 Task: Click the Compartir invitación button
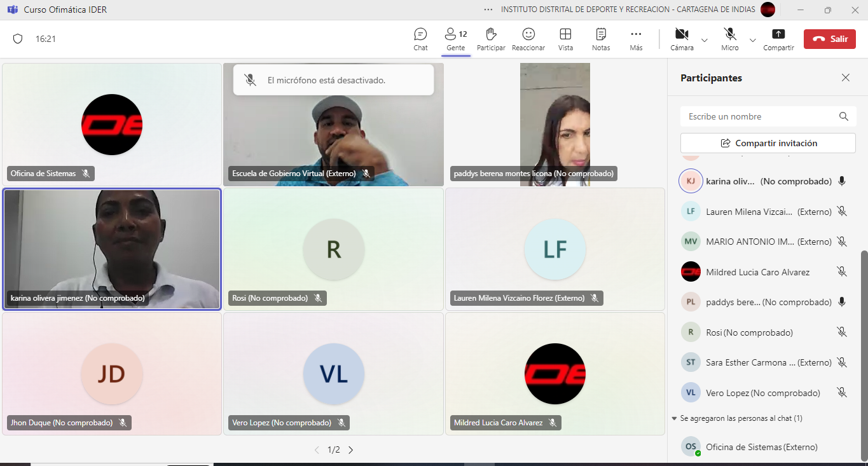tap(768, 143)
